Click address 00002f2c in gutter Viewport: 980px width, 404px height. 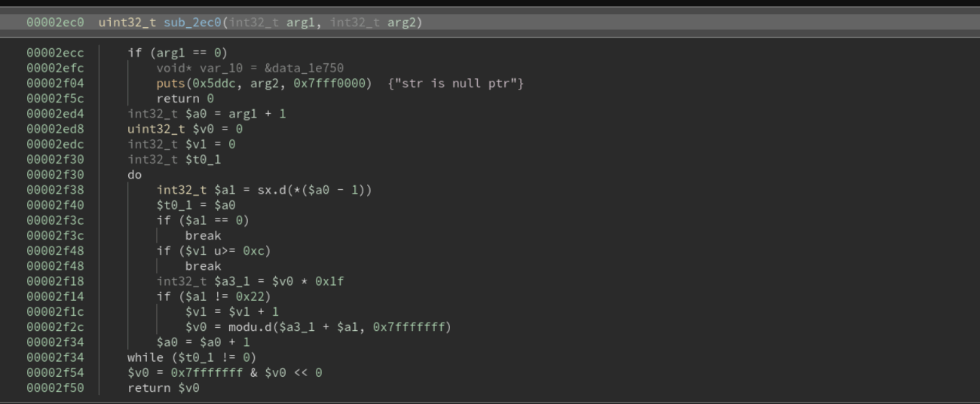[x=55, y=326]
